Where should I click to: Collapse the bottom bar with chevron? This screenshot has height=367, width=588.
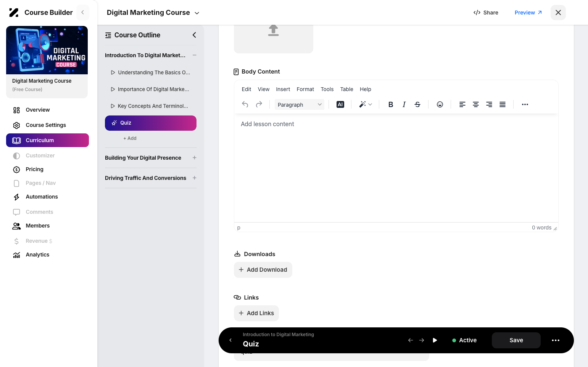tap(230, 340)
